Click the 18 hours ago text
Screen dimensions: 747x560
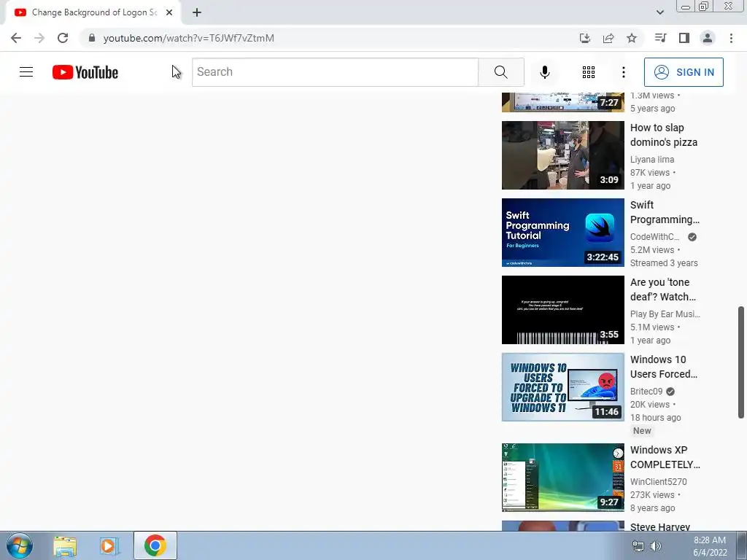pos(656,418)
